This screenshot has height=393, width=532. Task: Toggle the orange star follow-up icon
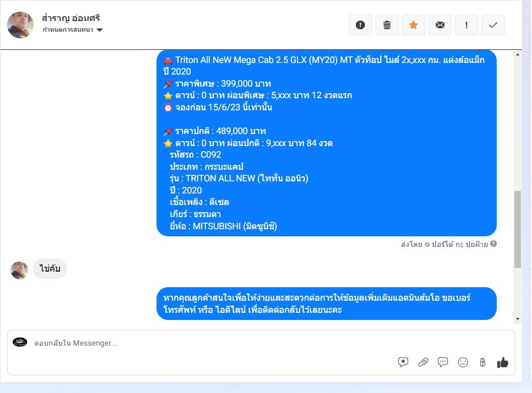[x=413, y=25]
